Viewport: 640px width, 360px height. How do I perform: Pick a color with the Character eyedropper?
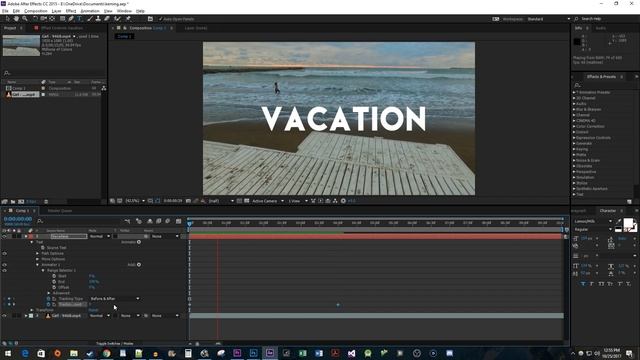[x=619, y=222]
